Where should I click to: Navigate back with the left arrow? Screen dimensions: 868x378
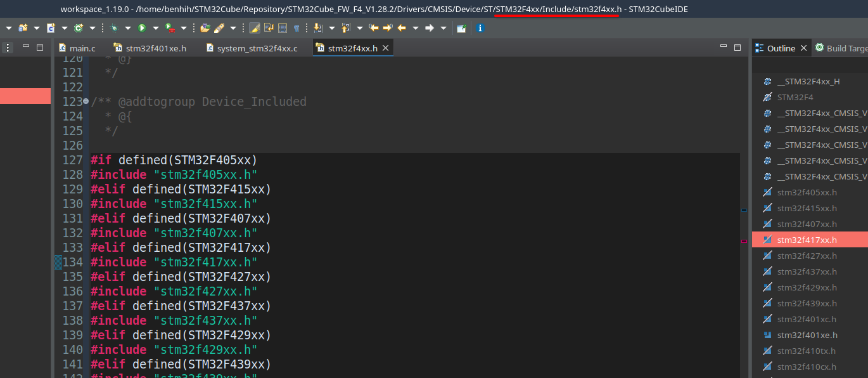pyautogui.click(x=402, y=28)
